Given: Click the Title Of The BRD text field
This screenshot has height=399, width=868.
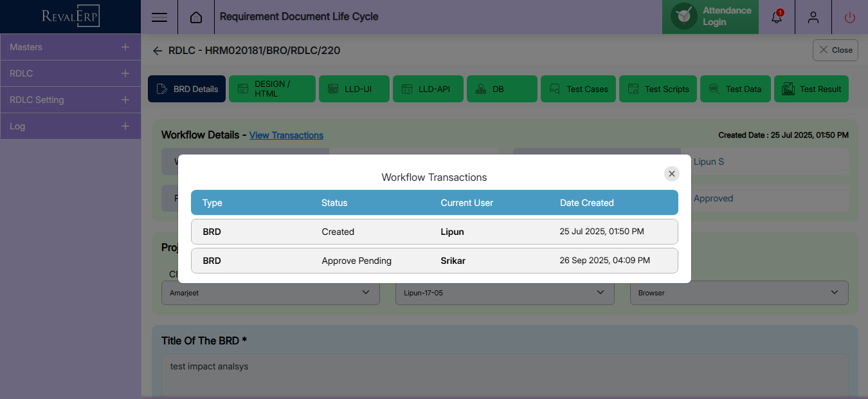Looking at the screenshot, I should click(505, 376).
